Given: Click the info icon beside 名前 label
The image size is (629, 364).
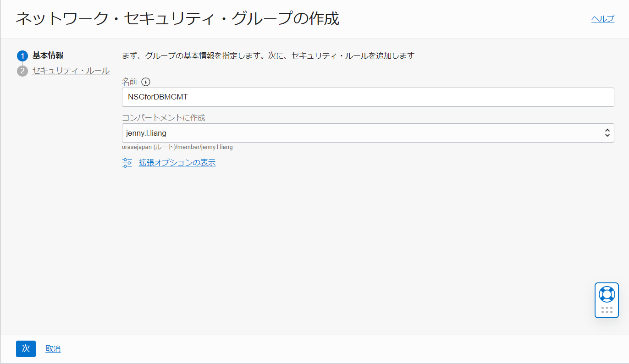Looking at the screenshot, I should (146, 82).
